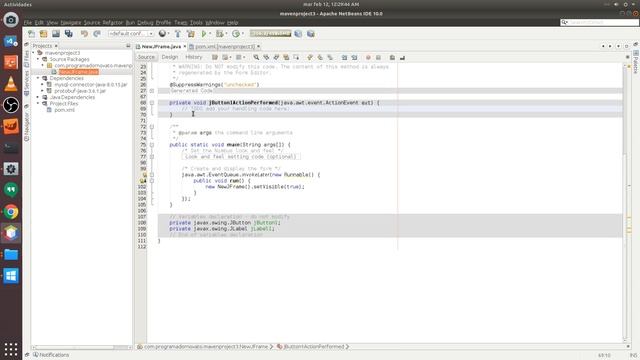Open the Run Project dropdown arrow
640x360 pixels.
coord(210,34)
